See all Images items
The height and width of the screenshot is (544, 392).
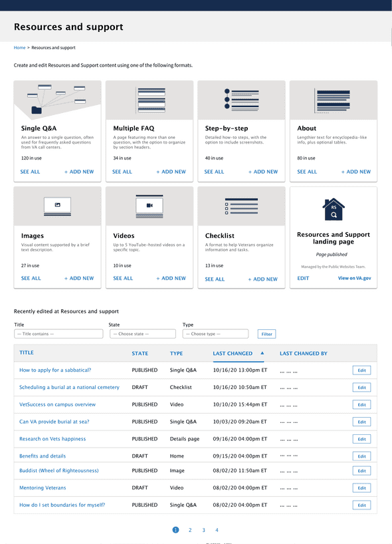(31, 278)
